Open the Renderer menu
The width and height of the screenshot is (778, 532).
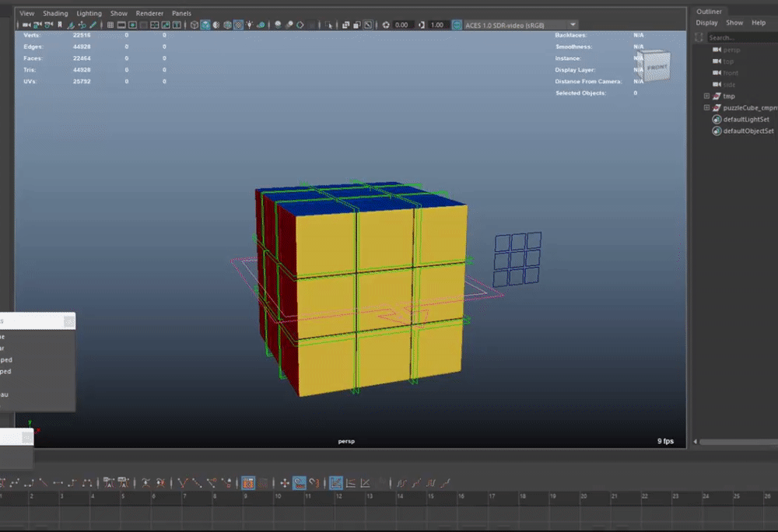pyautogui.click(x=149, y=13)
